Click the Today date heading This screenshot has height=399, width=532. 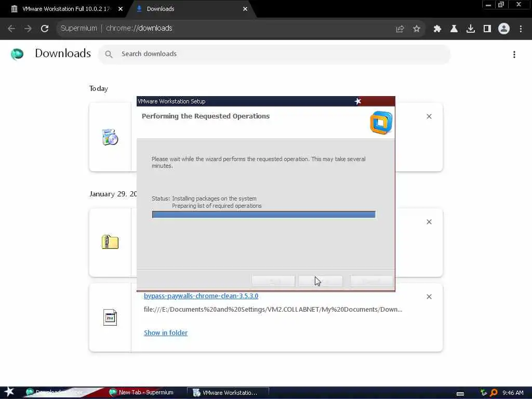click(99, 88)
